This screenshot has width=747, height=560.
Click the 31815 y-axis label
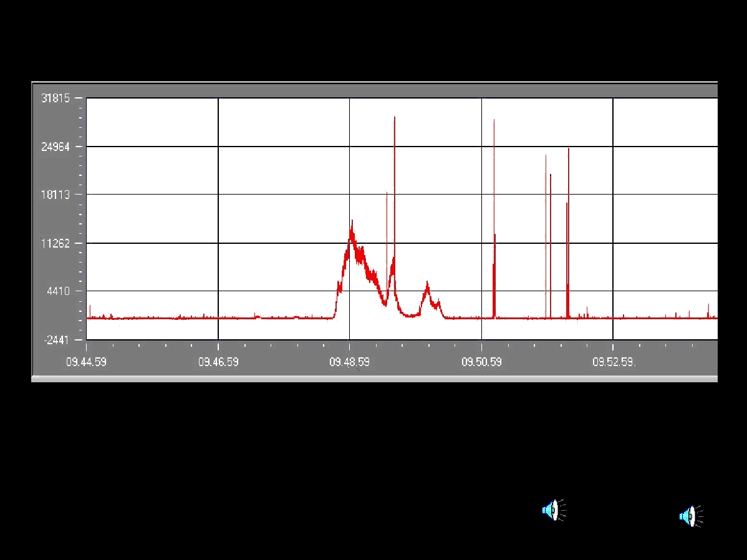pos(55,99)
